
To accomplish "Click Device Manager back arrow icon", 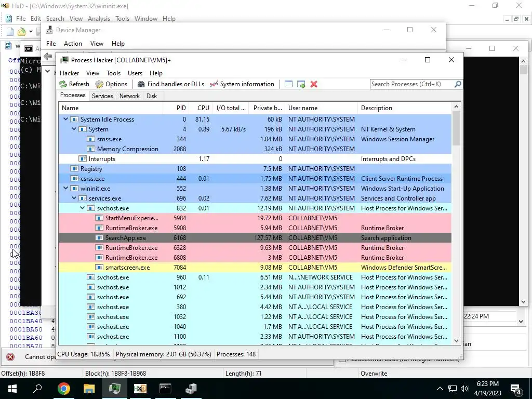I will 48,56.
